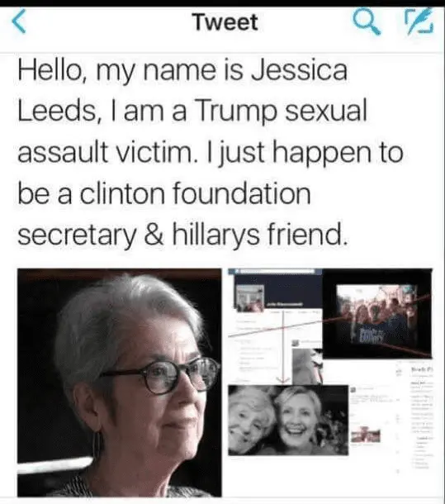Tap the red downward arrow in the collage

pyautogui.click(x=283, y=347)
